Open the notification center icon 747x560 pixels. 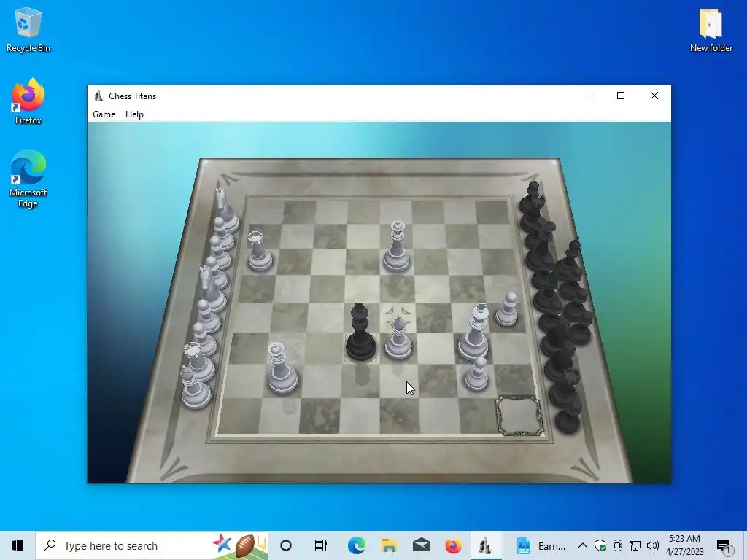point(724,546)
